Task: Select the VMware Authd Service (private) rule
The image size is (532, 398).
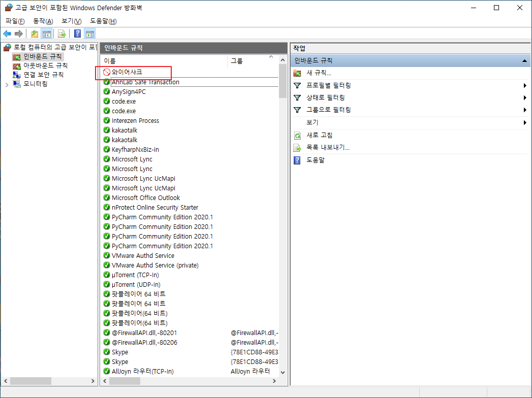Action: 190,265
